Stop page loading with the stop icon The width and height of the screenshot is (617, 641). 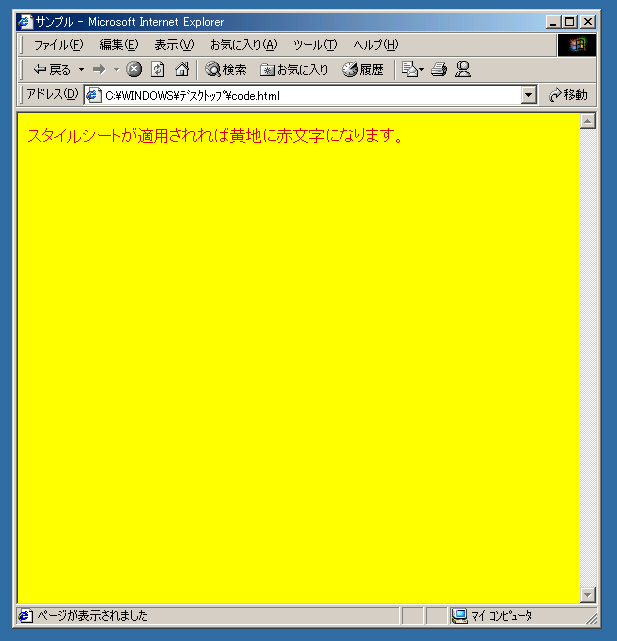[x=134, y=69]
